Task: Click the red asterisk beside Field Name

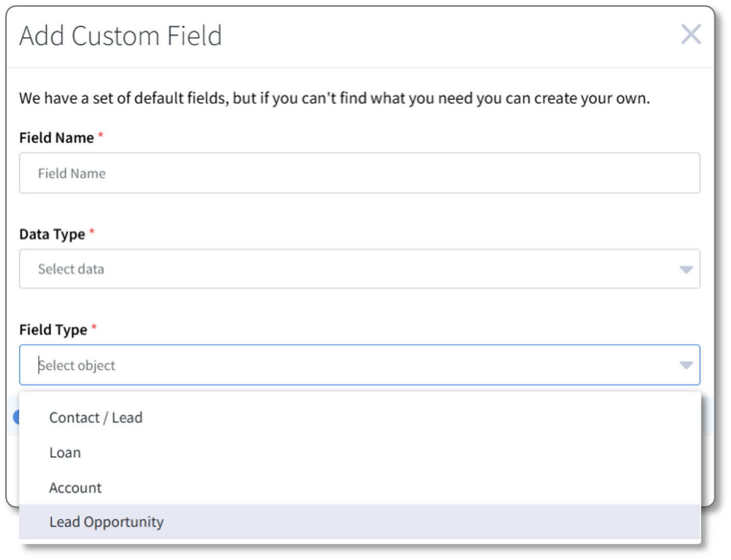Action: click(x=101, y=135)
